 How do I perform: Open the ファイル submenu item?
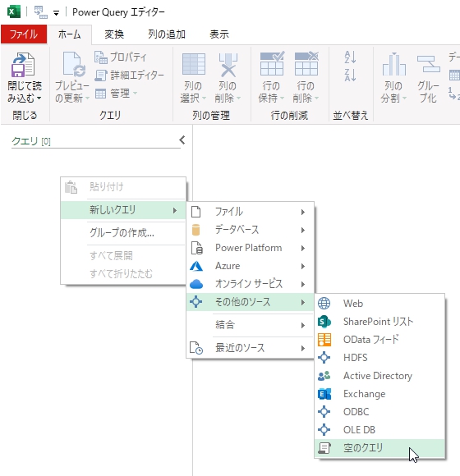(x=250, y=212)
